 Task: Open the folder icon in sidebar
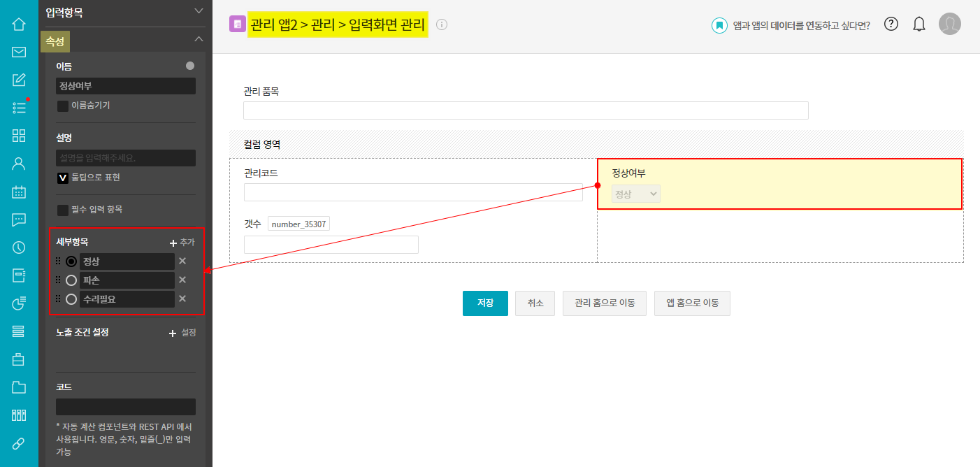click(19, 387)
